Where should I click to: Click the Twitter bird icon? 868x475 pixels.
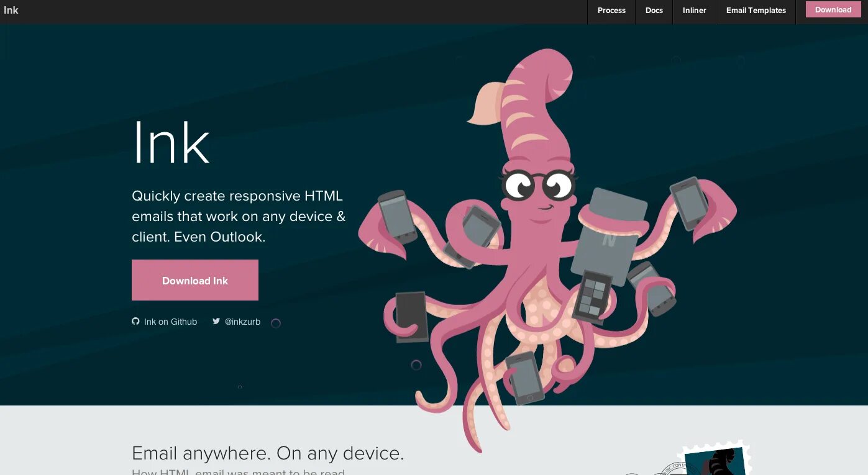tap(216, 321)
